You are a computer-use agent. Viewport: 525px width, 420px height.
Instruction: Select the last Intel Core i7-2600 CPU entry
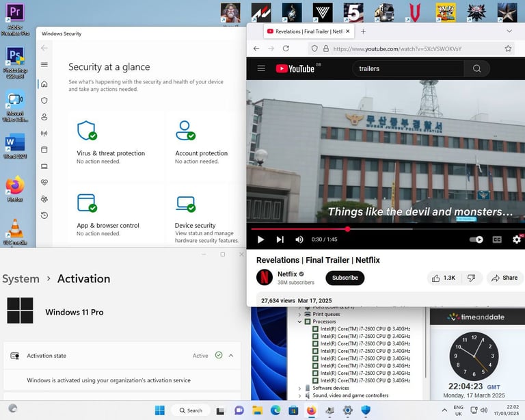[x=361, y=380]
